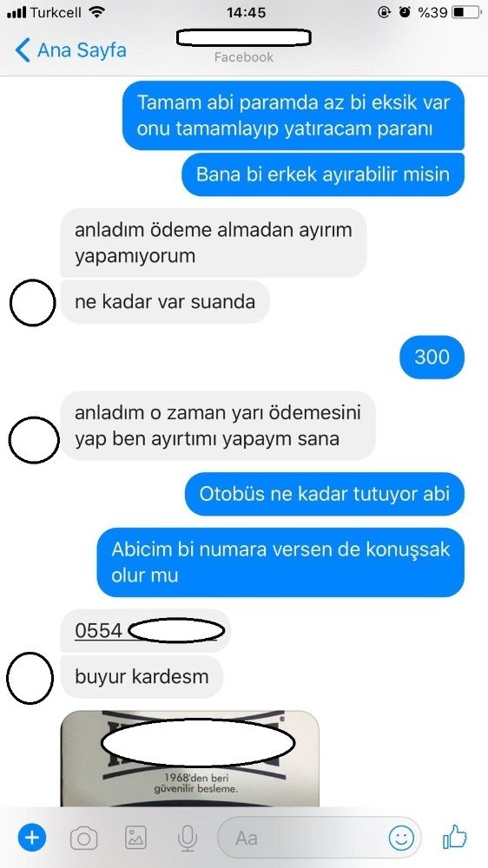This screenshot has width=488, height=868.
Task: Tap the redacted contact name header
Action: (x=243, y=37)
